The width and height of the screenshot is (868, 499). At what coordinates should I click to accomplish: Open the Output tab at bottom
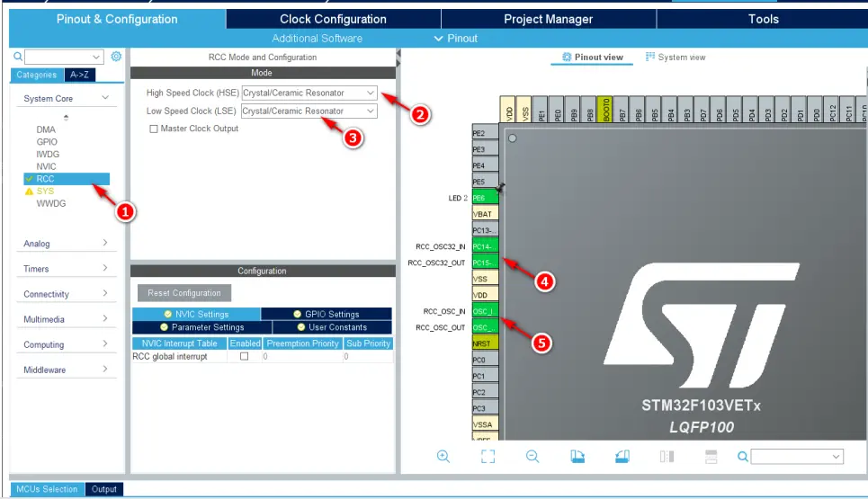104,489
